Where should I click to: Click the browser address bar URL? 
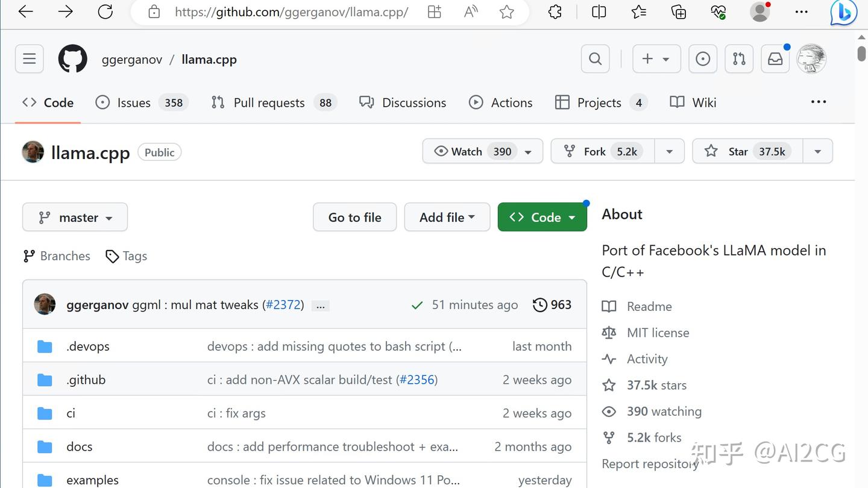point(291,12)
